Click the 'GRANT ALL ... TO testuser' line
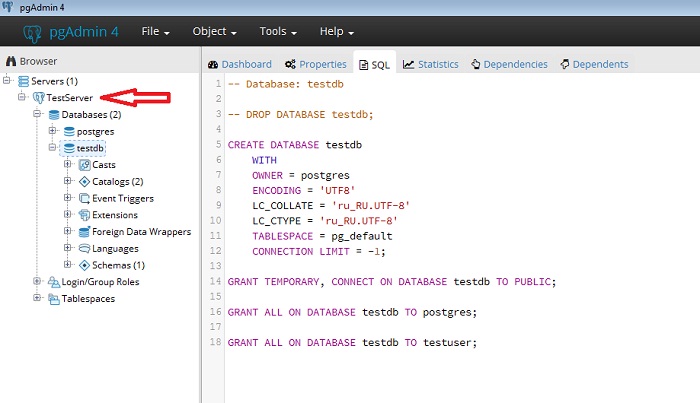700x403 pixels. [352, 343]
